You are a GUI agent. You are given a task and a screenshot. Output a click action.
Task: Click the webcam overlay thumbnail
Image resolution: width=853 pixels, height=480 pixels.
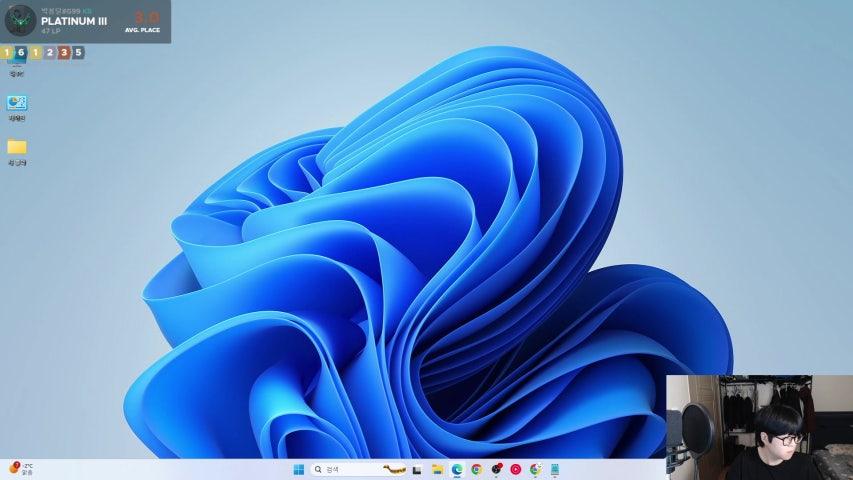point(759,427)
